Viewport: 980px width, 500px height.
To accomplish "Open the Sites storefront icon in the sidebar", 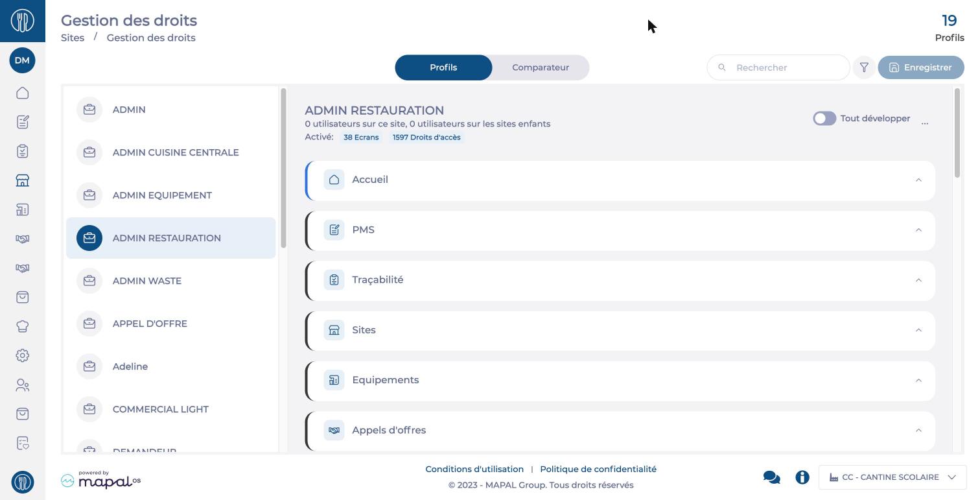I will [x=22, y=180].
